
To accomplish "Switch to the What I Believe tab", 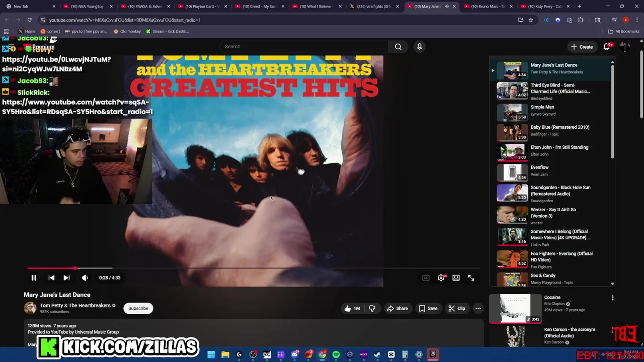I will (x=317, y=7).
